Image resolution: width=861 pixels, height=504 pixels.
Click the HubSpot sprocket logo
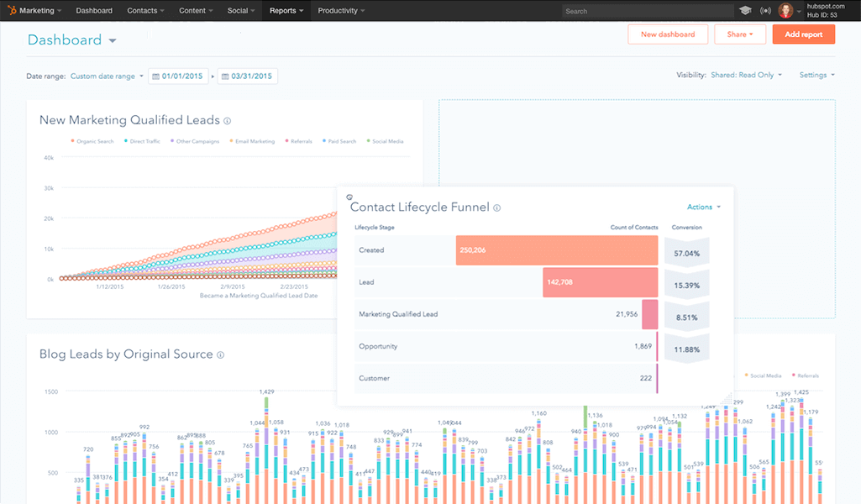click(11, 10)
